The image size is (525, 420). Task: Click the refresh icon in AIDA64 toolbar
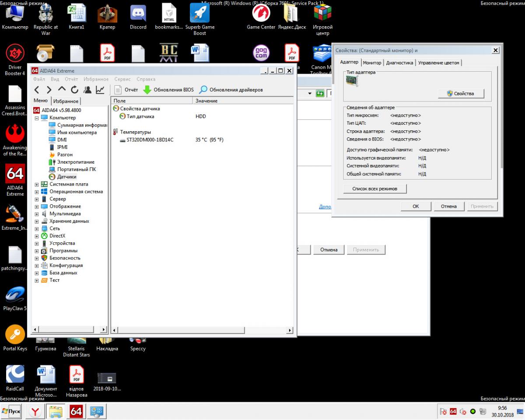tap(74, 90)
